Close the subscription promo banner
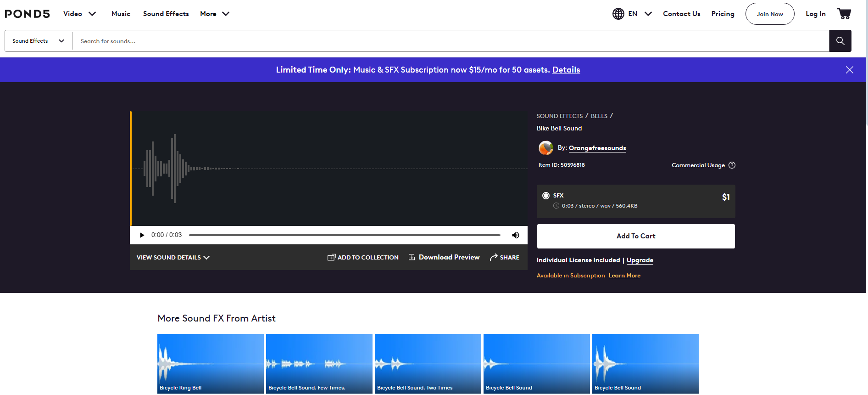 (x=850, y=70)
